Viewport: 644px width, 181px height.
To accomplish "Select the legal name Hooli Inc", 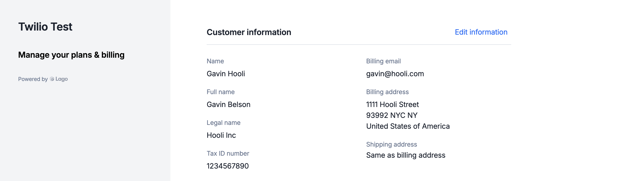I will click(x=221, y=135).
